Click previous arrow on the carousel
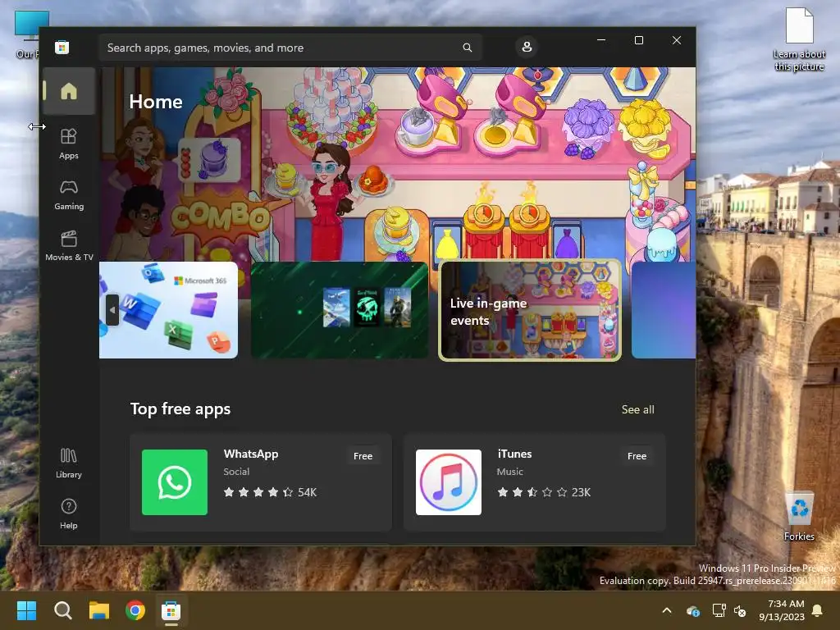840x630 pixels. [112, 309]
